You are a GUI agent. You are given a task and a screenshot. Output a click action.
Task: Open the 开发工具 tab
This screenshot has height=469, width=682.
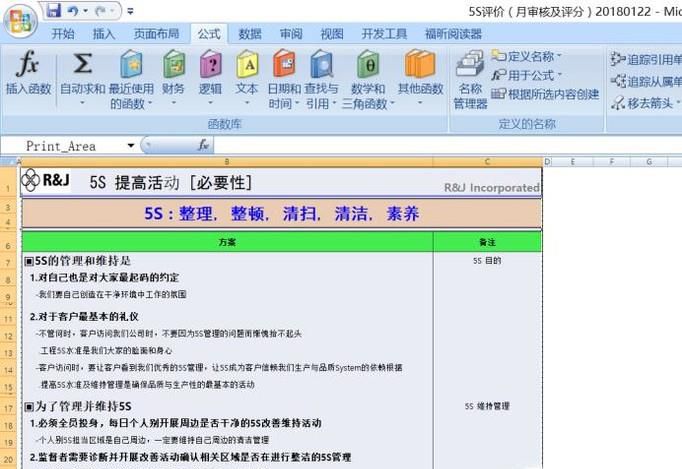click(384, 34)
